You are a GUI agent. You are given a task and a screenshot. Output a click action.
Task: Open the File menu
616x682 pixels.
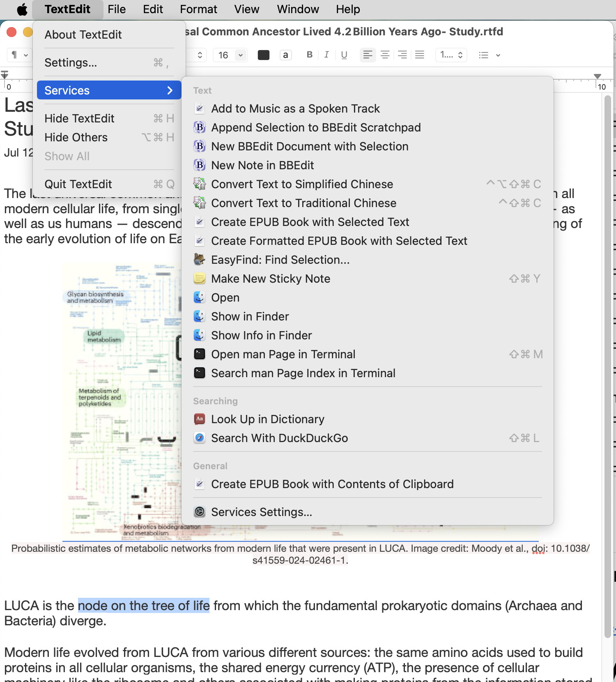pos(117,9)
